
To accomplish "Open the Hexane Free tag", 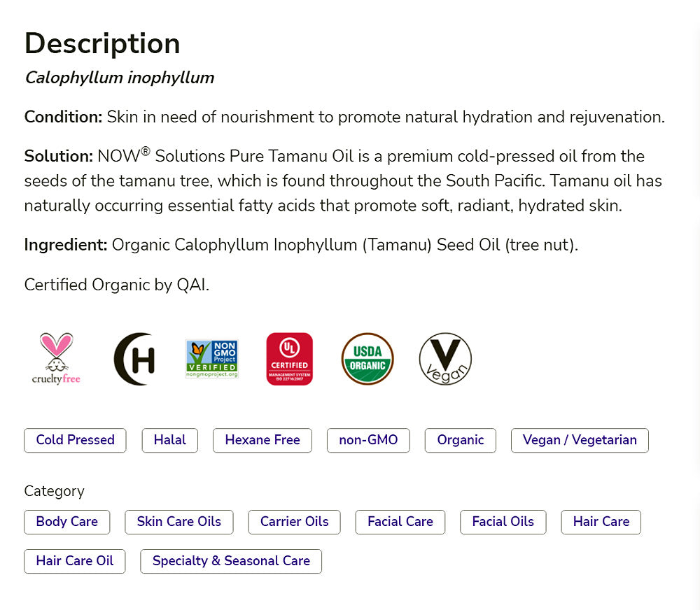I will [262, 440].
